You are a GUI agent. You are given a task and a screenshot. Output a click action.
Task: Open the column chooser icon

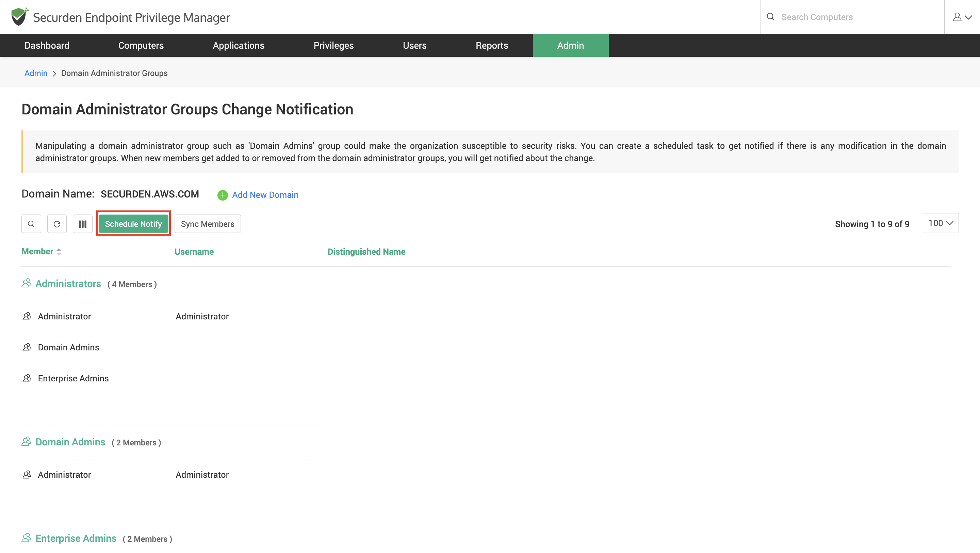coord(83,224)
